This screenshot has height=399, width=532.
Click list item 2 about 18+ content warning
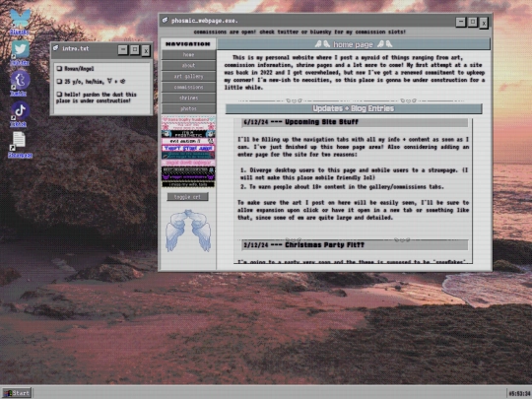[342, 186]
